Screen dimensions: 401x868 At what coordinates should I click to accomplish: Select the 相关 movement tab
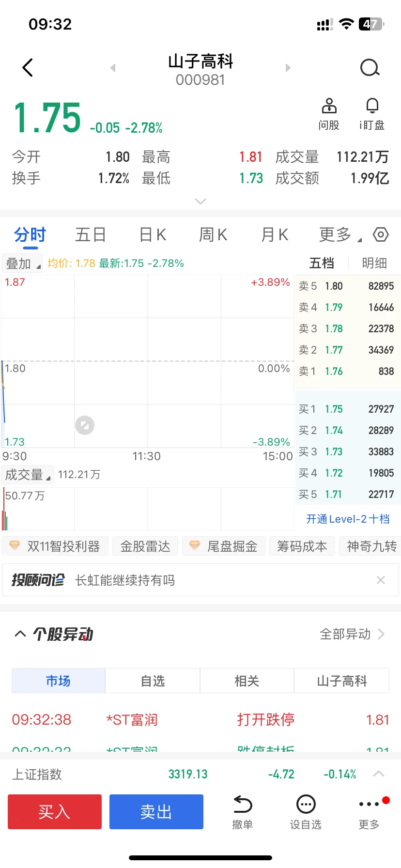pos(247,681)
